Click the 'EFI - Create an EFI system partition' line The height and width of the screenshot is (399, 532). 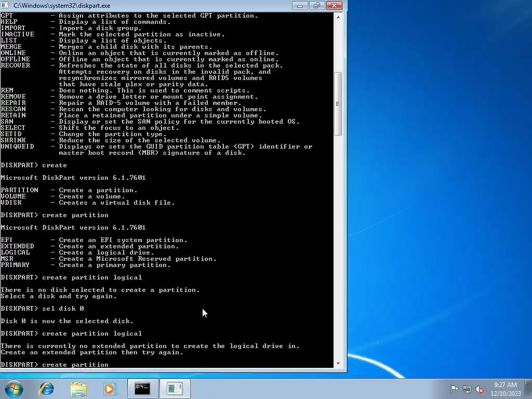[94, 240]
